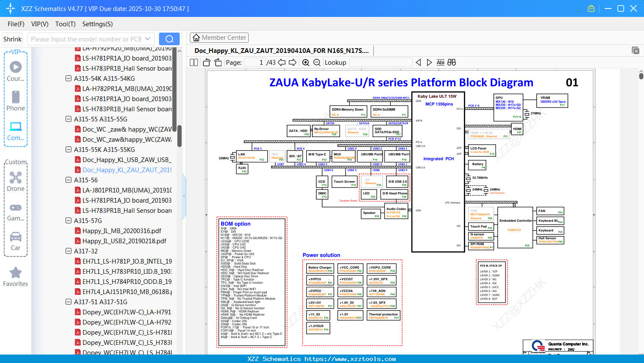644x363 pixels.
Task: Open the Game console category
Action: point(16,212)
